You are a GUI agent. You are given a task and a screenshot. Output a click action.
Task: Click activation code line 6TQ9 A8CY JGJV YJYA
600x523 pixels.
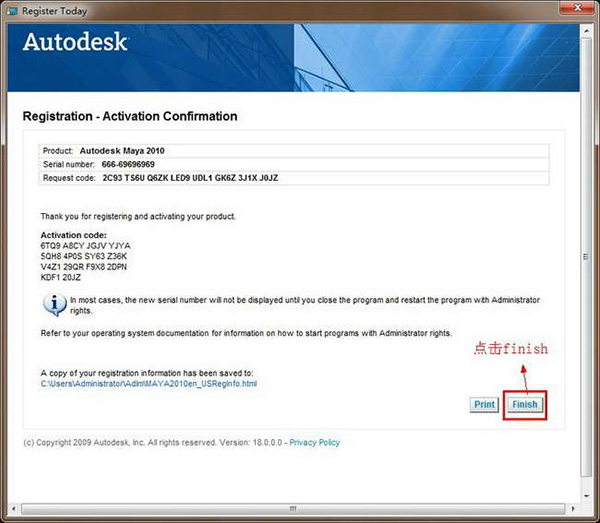(85, 246)
